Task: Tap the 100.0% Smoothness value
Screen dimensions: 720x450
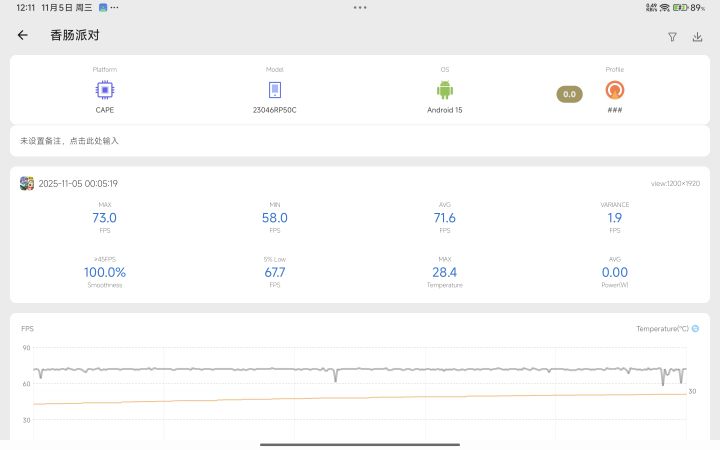Action: tap(105, 272)
